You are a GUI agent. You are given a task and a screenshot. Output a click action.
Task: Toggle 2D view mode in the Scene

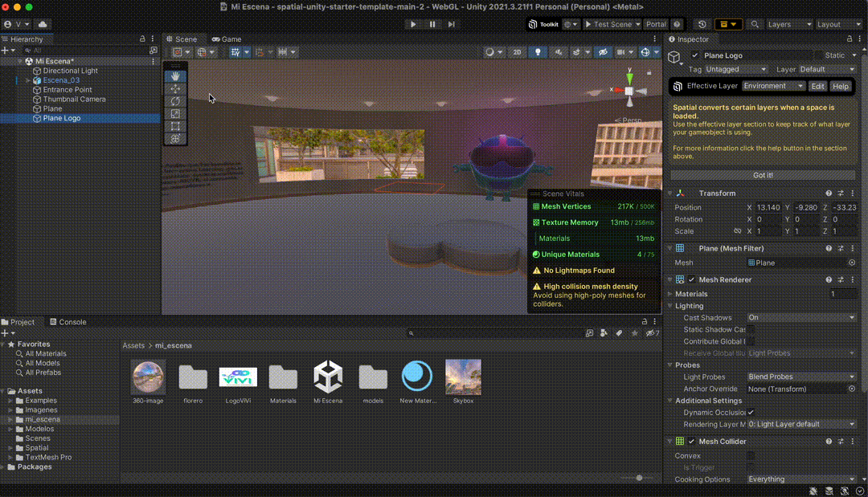pos(517,52)
